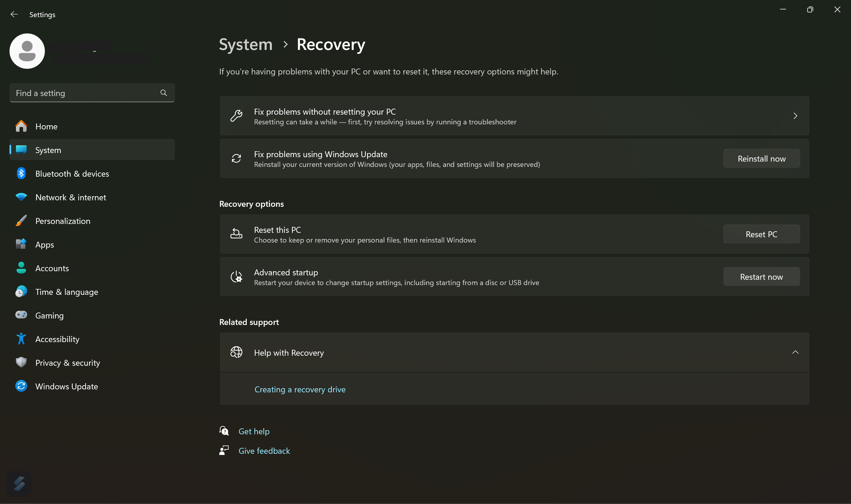This screenshot has height=504, width=851.
Task: Click System in the breadcrumb
Action: click(x=246, y=45)
